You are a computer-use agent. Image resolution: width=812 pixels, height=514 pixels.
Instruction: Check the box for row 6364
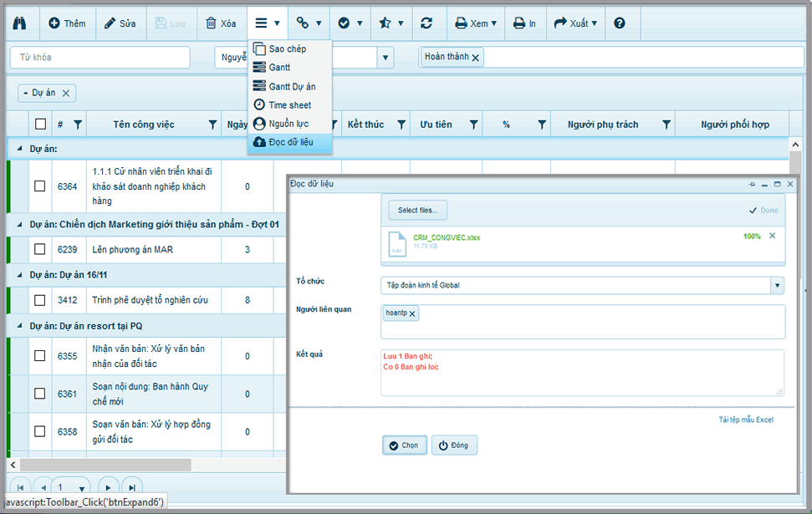pyautogui.click(x=40, y=186)
